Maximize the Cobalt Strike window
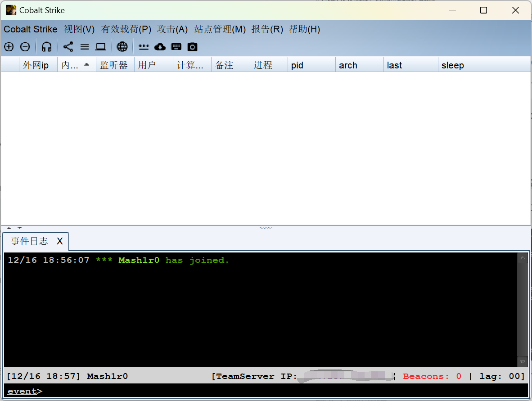The image size is (532, 401). point(483,10)
